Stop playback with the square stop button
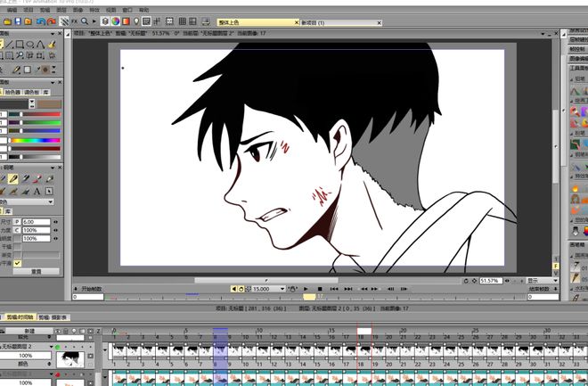 (320, 289)
